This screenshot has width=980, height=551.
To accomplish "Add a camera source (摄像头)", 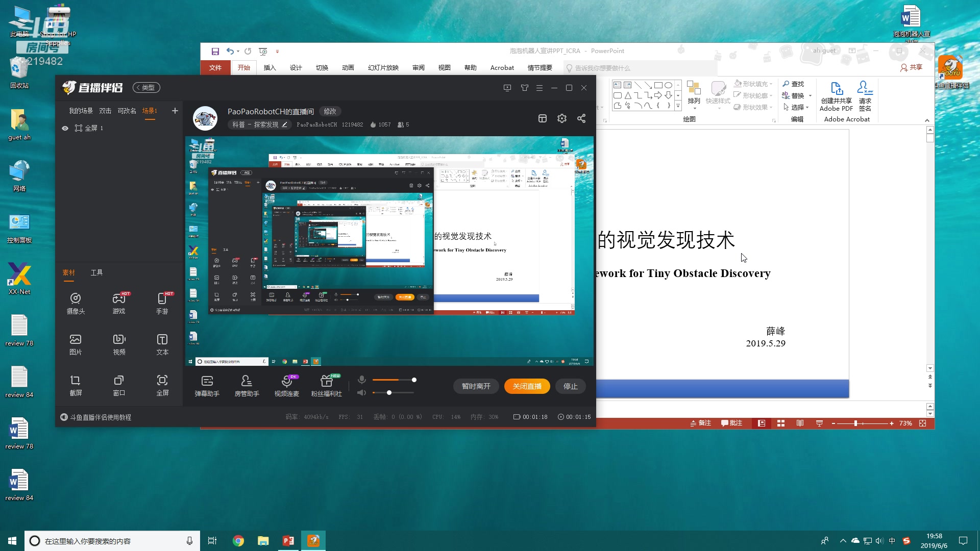I will [76, 303].
